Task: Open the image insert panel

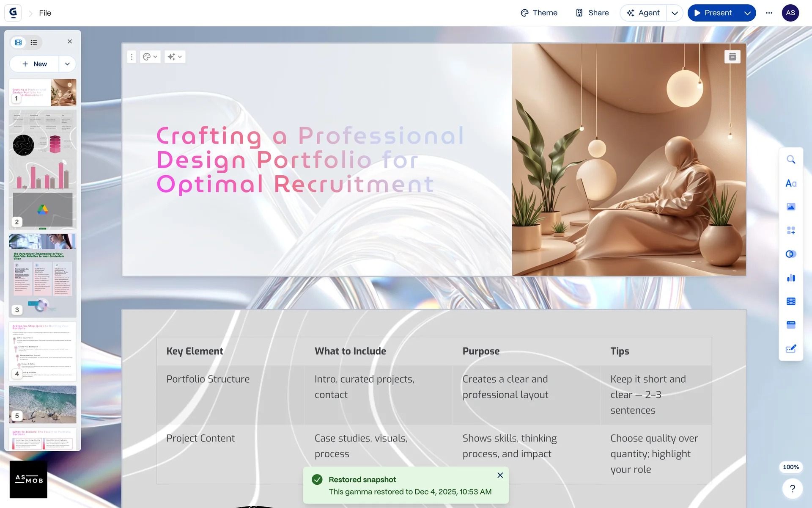Action: click(x=791, y=207)
